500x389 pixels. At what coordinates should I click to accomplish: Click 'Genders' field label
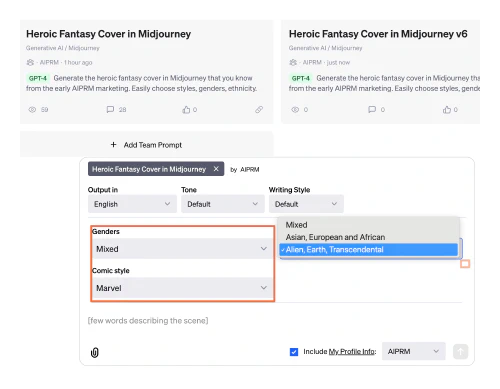[x=106, y=231]
